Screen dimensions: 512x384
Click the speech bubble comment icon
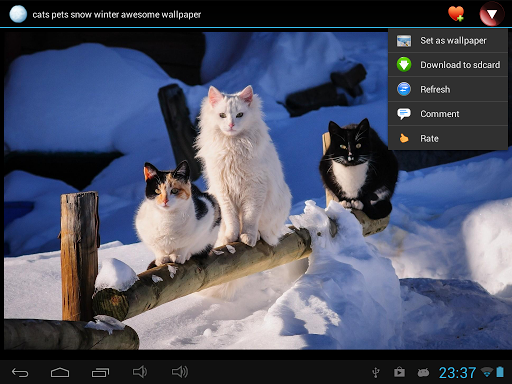pos(404,114)
